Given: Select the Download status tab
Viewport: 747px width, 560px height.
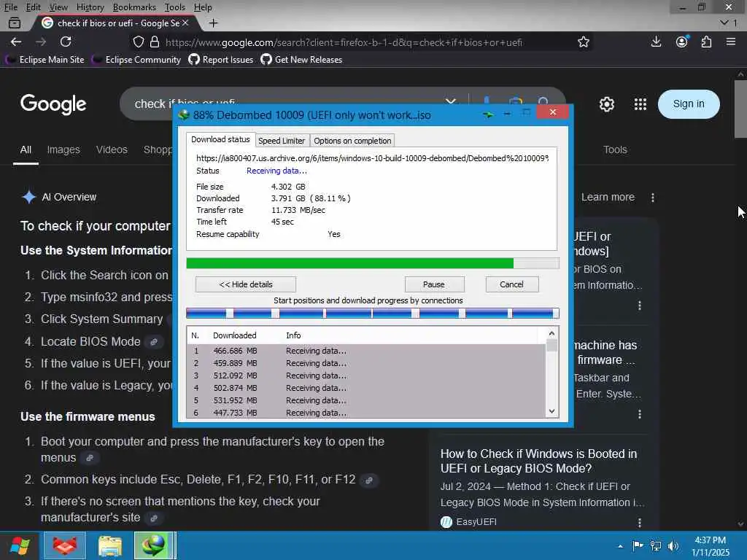Looking at the screenshot, I should pos(220,139).
